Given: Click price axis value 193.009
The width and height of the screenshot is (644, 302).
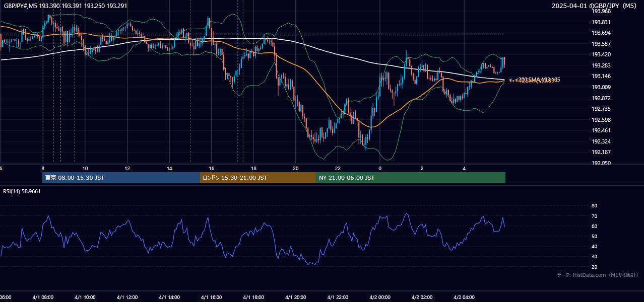Looking at the screenshot, I should pos(601,87).
